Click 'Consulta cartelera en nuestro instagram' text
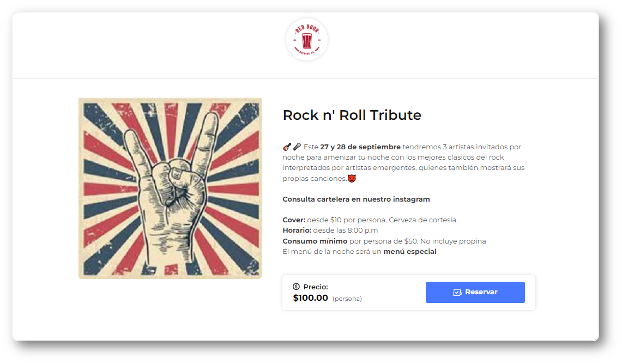The height and width of the screenshot is (364, 622). tap(356, 199)
